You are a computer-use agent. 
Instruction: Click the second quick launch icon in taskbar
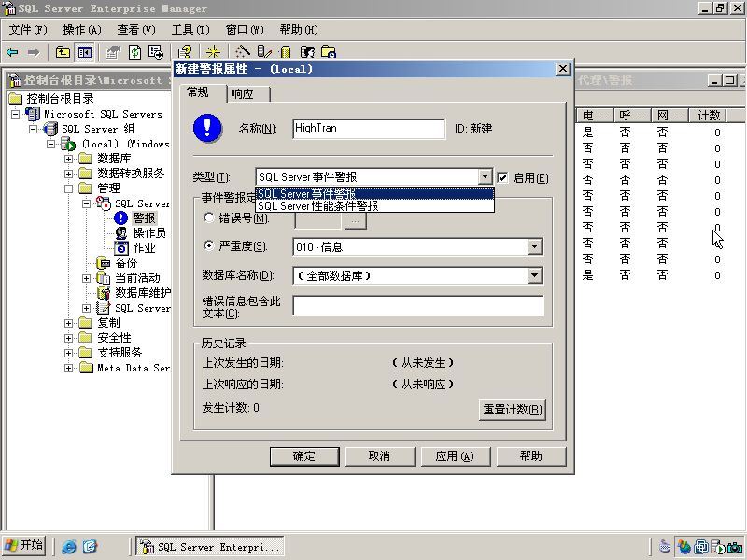click(x=90, y=546)
